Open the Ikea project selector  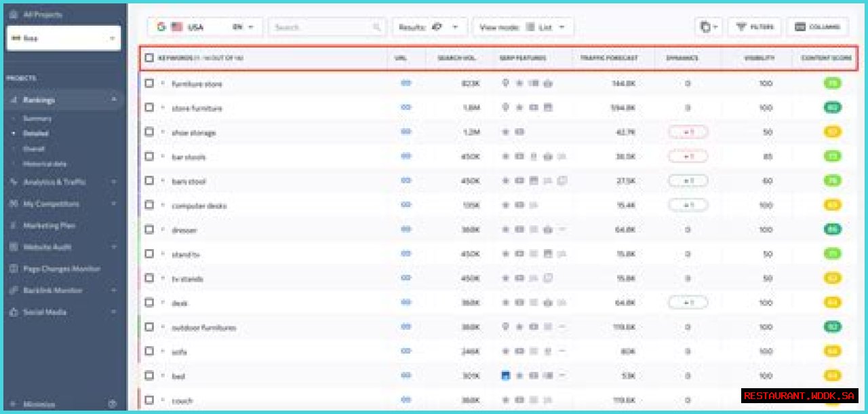click(x=63, y=39)
